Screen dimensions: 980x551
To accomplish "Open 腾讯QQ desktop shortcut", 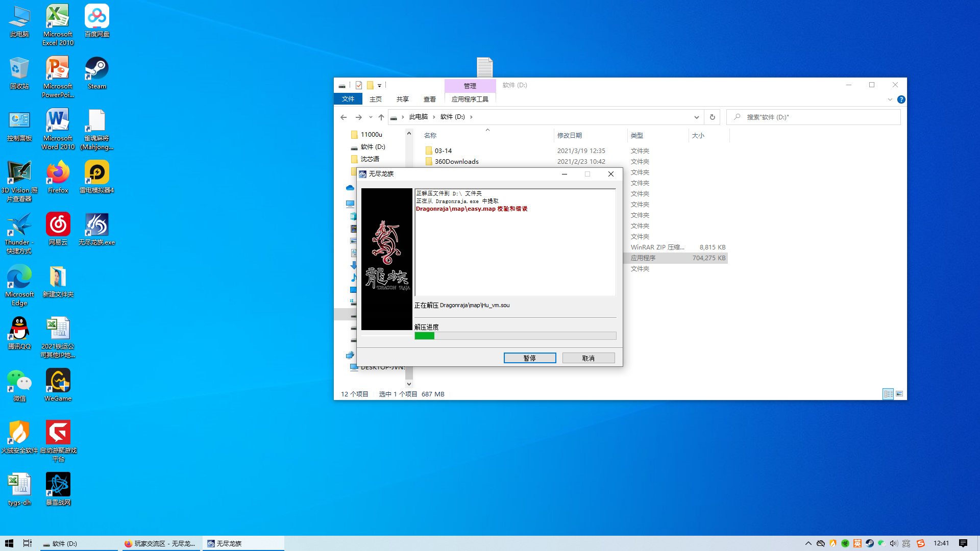I will [19, 333].
